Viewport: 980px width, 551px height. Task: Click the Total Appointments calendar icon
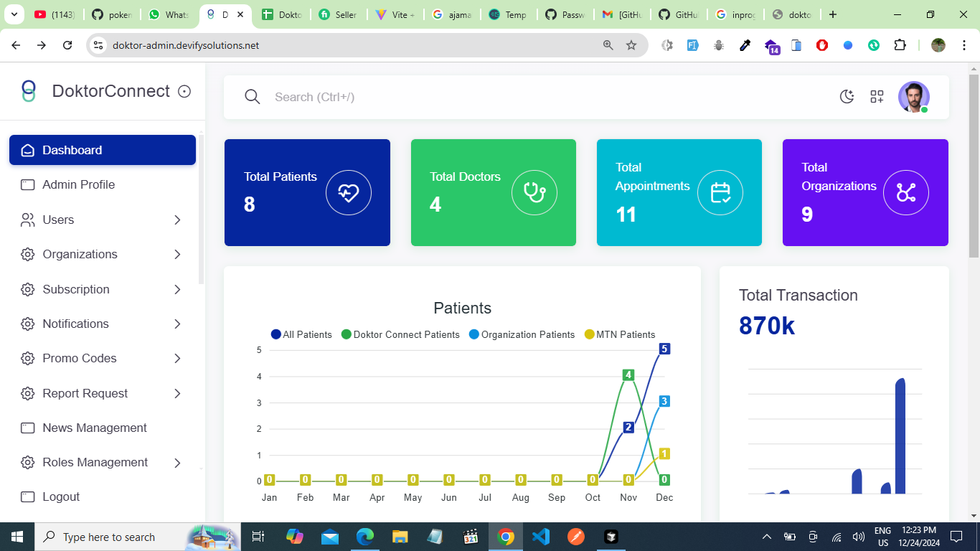(720, 192)
